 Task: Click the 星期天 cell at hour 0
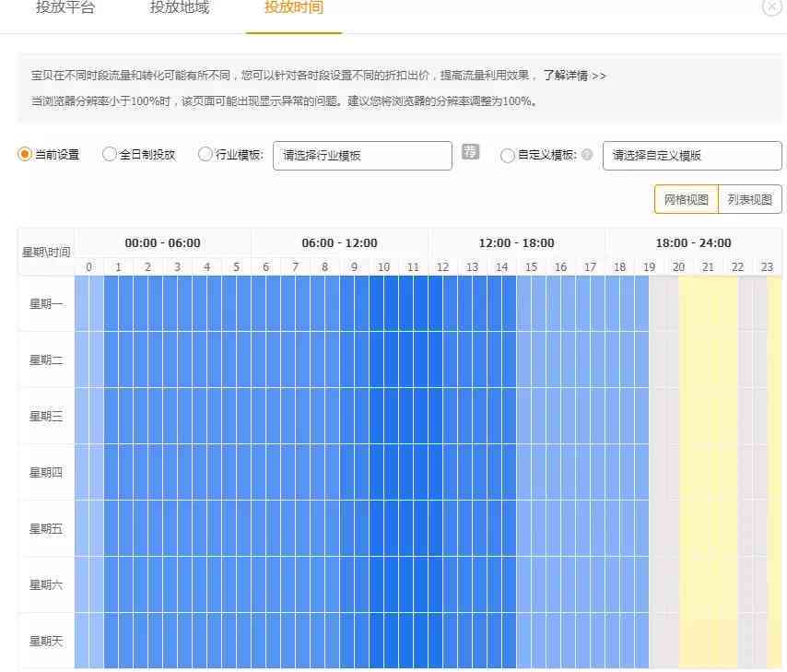click(x=88, y=641)
